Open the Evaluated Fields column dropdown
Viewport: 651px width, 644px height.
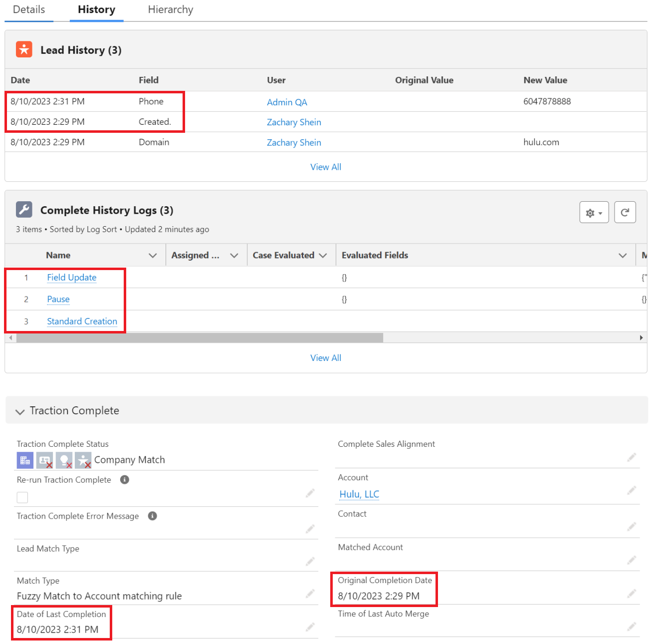click(623, 256)
